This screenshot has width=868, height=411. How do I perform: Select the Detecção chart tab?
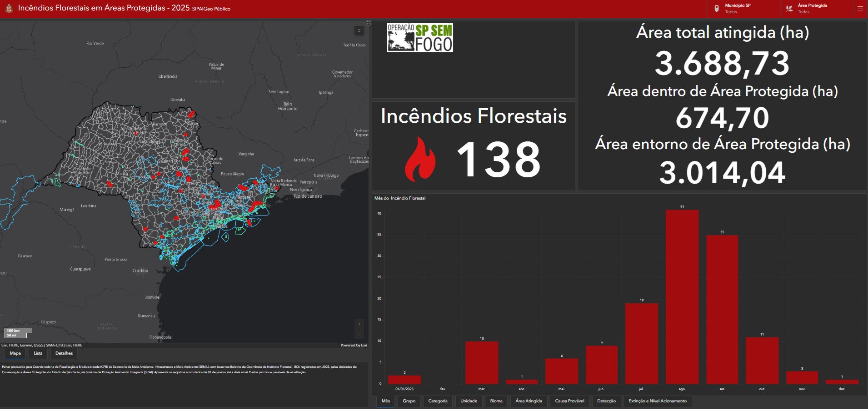point(607,401)
